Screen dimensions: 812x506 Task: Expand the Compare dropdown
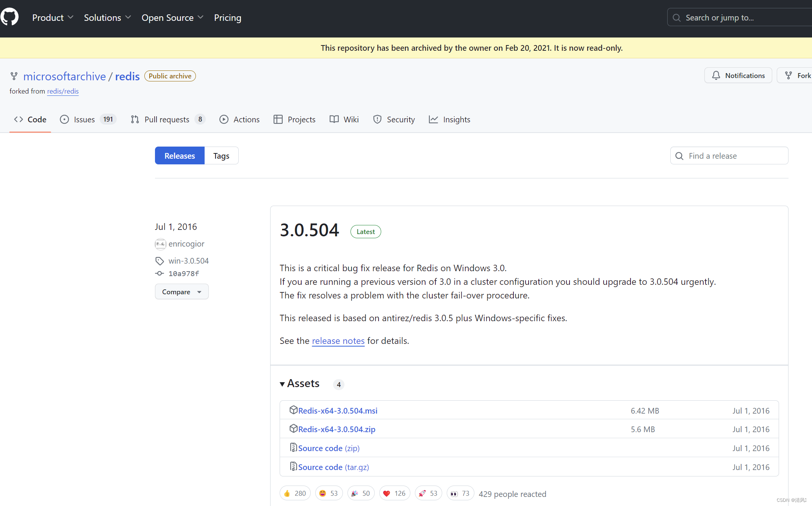point(181,292)
